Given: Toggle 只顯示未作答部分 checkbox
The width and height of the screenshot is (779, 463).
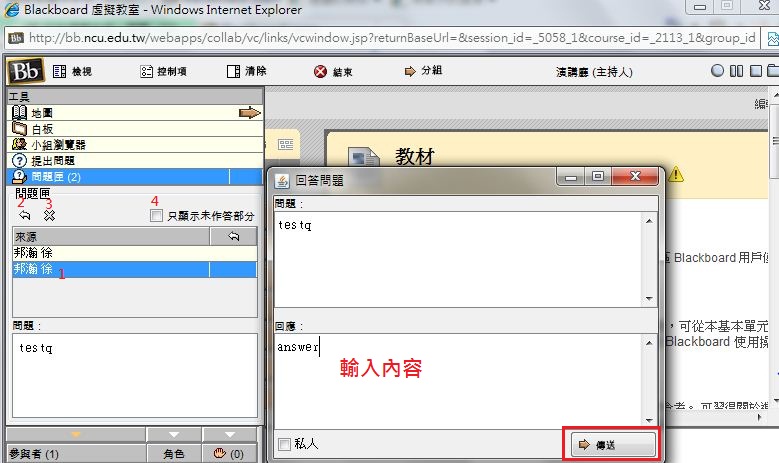Looking at the screenshot, I should coord(156,216).
